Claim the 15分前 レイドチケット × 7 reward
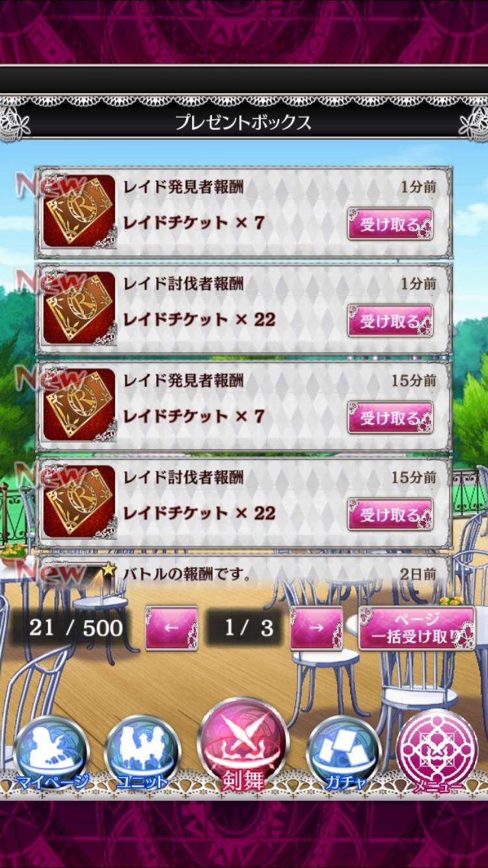This screenshot has width=488, height=868. pyautogui.click(x=390, y=418)
